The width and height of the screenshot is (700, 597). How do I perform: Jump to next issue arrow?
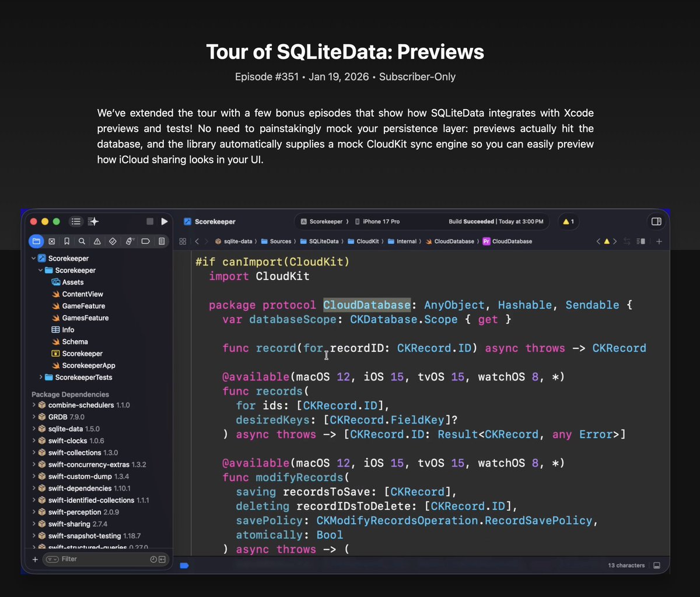(x=615, y=241)
